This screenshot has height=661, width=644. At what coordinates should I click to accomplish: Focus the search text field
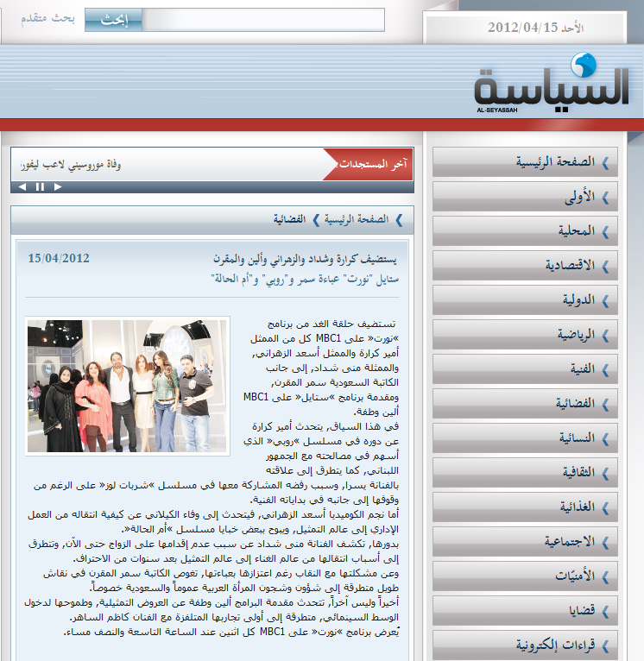(263, 20)
